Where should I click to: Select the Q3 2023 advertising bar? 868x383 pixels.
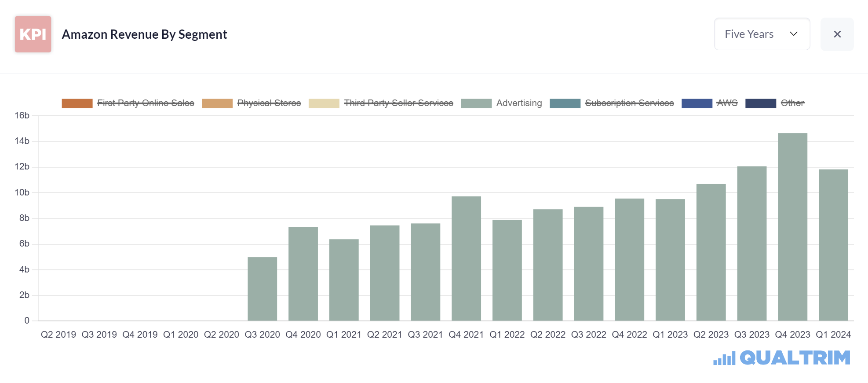click(752, 243)
